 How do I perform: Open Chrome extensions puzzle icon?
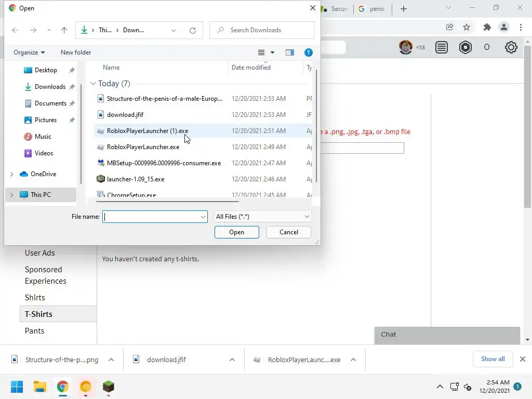487,27
